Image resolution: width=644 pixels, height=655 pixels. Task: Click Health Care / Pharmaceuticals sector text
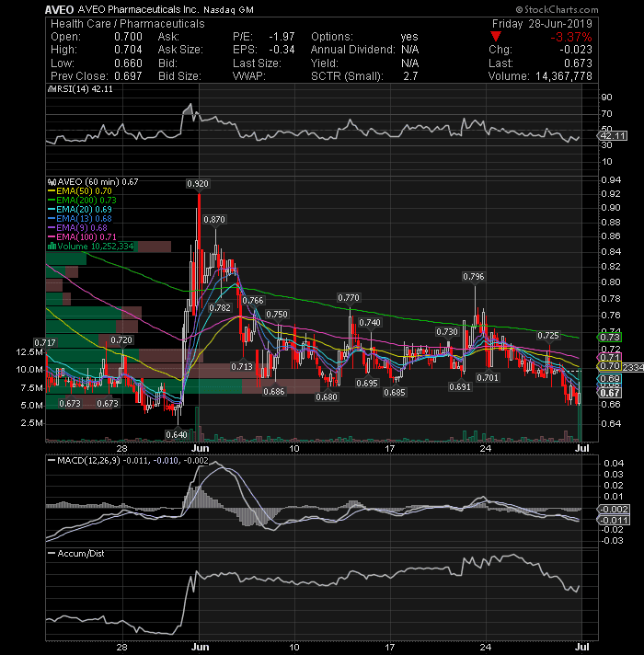tap(128, 24)
